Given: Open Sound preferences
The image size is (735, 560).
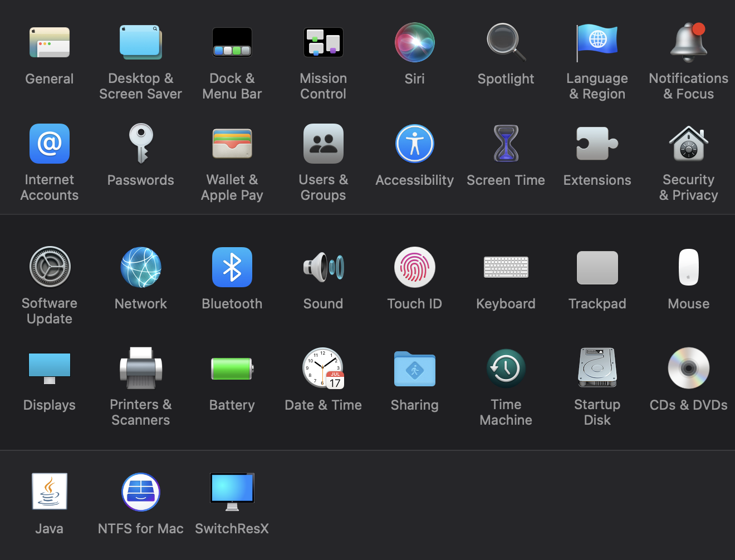Looking at the screenshot, I should click(324, 267).
